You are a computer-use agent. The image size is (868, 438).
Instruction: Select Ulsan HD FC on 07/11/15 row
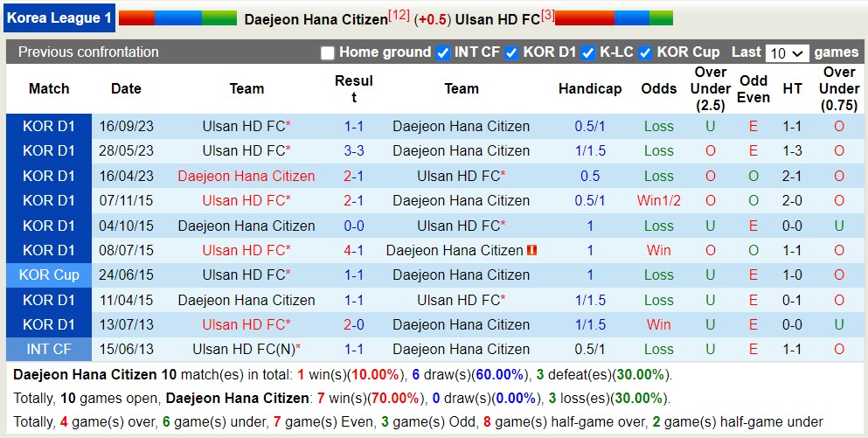coord(247,200)
